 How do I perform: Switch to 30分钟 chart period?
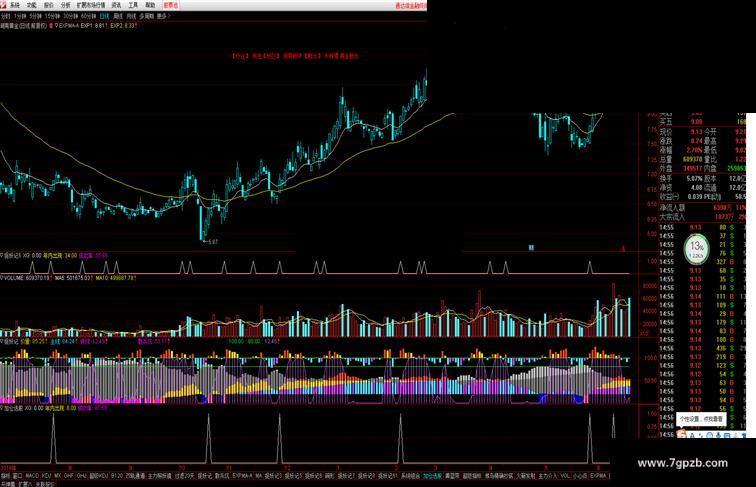click(70, 16)
